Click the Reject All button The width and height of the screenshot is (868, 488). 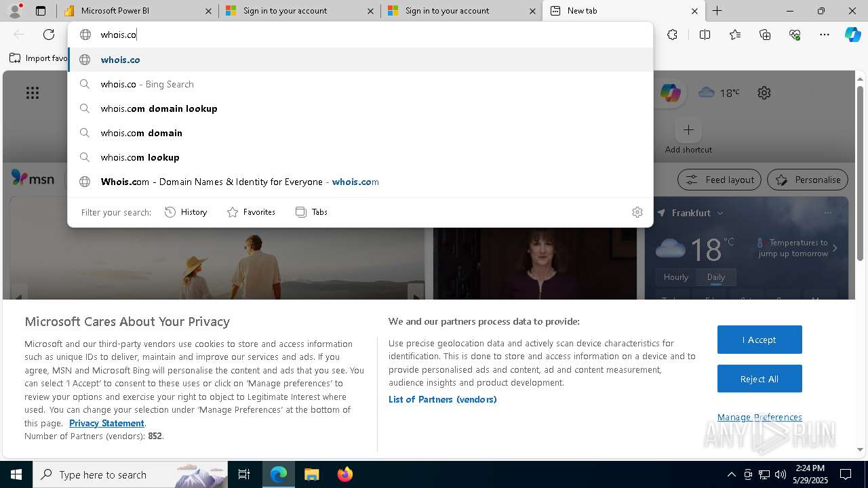tap(759, 379)
